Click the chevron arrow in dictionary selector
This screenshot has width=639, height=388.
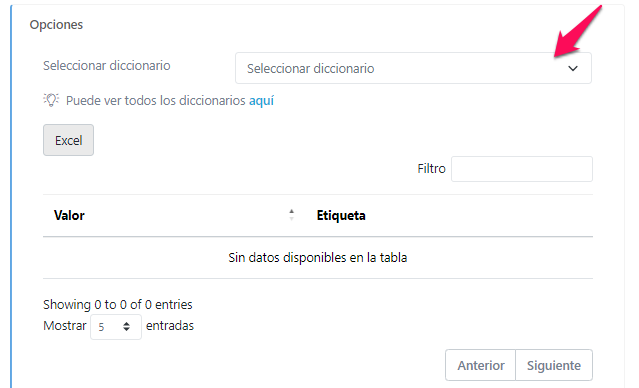click(x=573, y=68)
